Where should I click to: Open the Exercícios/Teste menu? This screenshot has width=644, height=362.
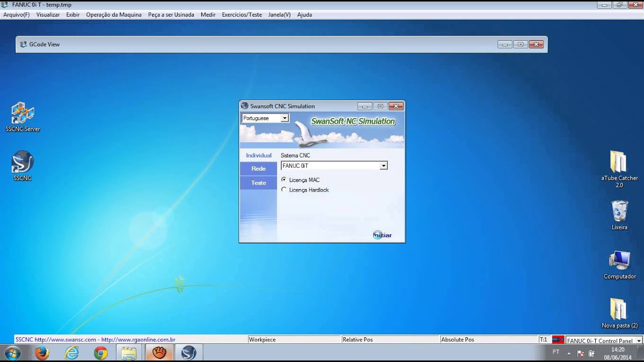point(242,15)
